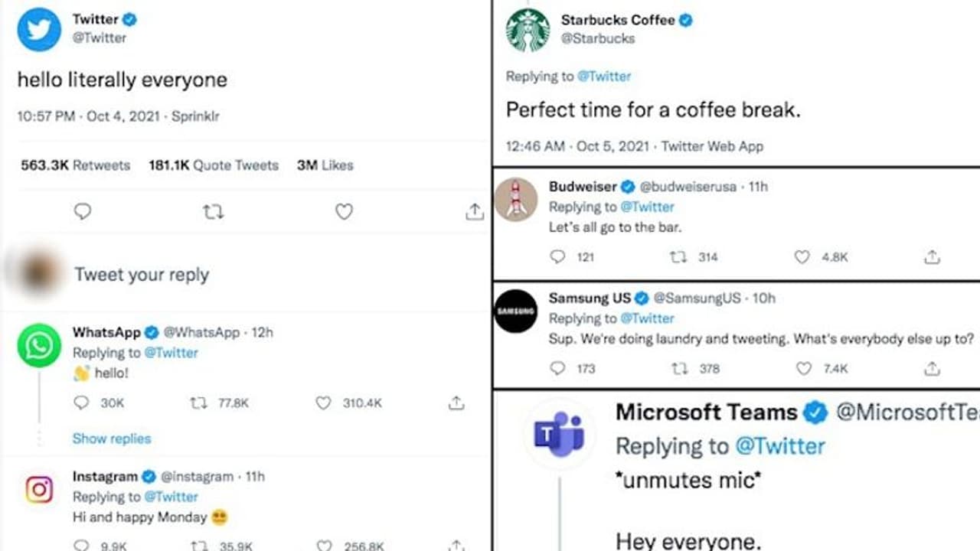Click the verified badge next to Starbucks Coffee
This screenshot has height=551, width=980.
688,21
